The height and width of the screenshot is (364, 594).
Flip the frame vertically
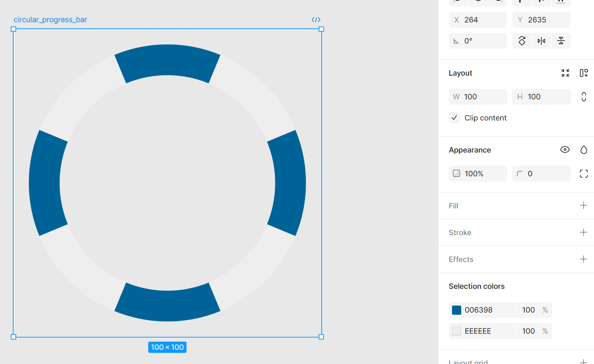(561, 40)
